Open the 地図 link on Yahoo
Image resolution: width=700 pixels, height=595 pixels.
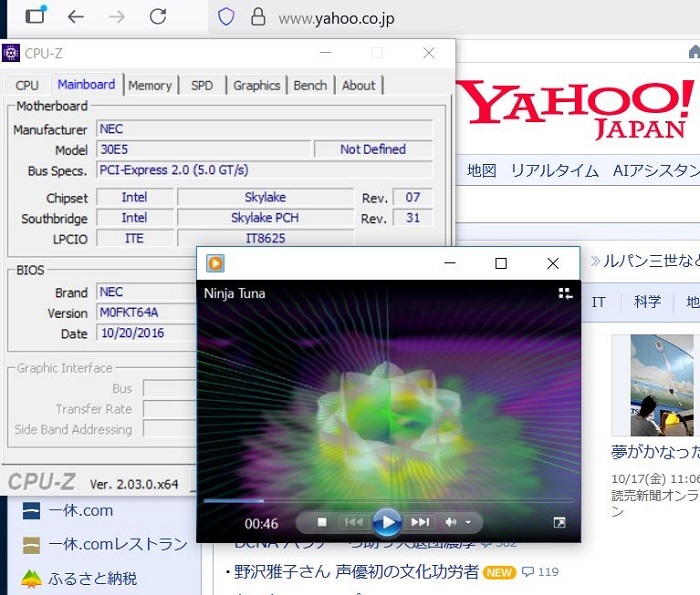pos(481,170)
